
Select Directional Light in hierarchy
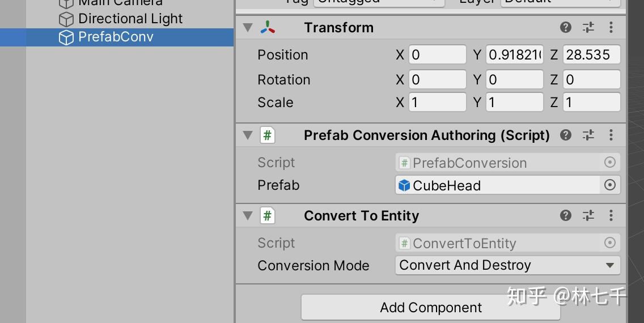point(130,19)
